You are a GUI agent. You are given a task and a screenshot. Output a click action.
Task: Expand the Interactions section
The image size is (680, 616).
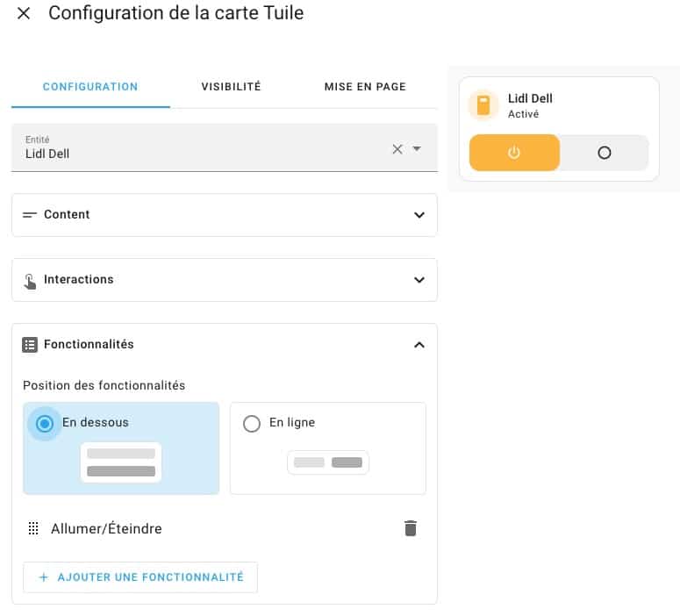click(225, 280)
